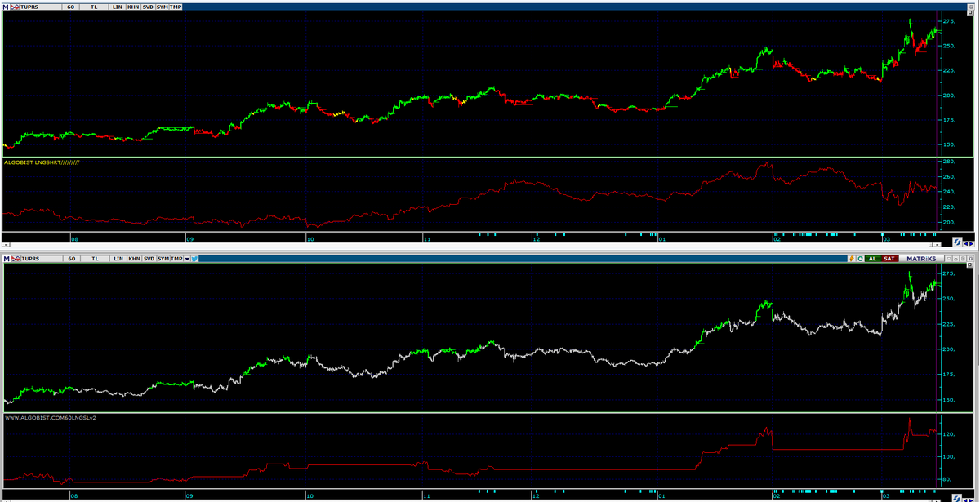Click the 02 month marker on the bottom chart's time axis
Viewport: 980px width, 502px height.
coord(775,495)
